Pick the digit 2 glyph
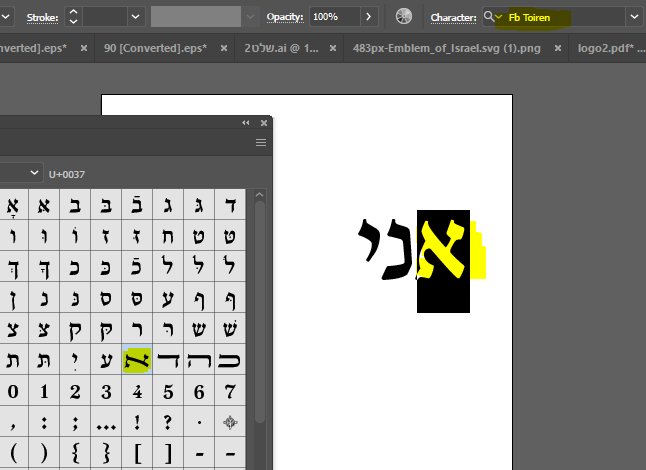Image resolution: width=646 pixels, height=470 pixels. click(x=75, y=391)
